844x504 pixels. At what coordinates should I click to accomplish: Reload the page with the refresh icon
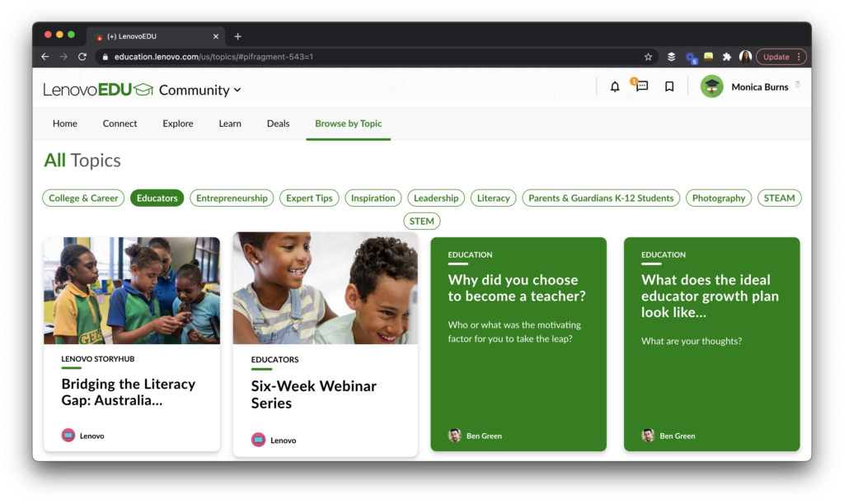coord(82,57)
